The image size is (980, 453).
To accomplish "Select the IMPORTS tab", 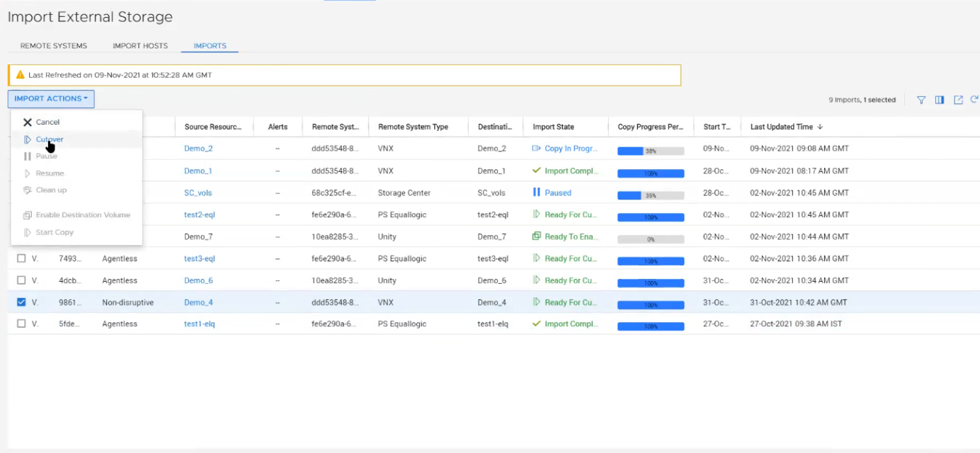I will click(x=210, y=46).
